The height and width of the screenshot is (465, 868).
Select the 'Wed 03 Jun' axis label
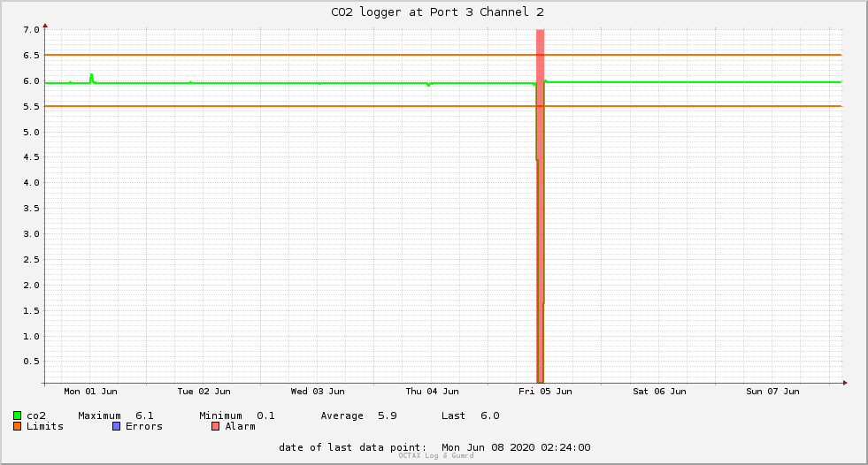click(318, 392)
